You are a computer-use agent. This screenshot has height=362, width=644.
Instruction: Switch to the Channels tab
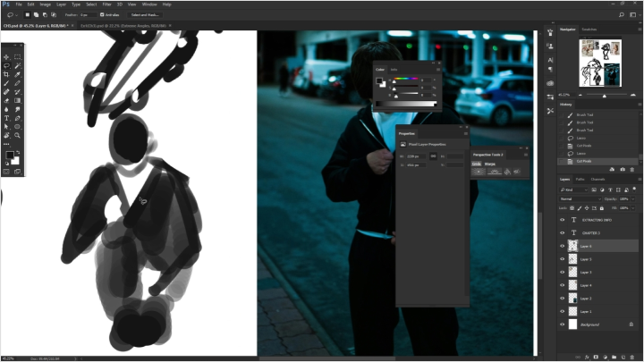[x=597, y=180]
